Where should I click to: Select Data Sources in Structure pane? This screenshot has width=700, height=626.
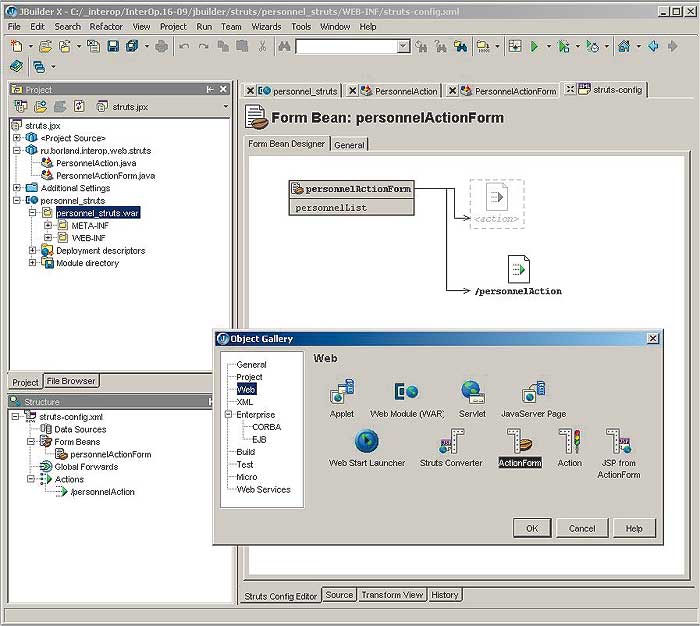(x=80, y=429)
